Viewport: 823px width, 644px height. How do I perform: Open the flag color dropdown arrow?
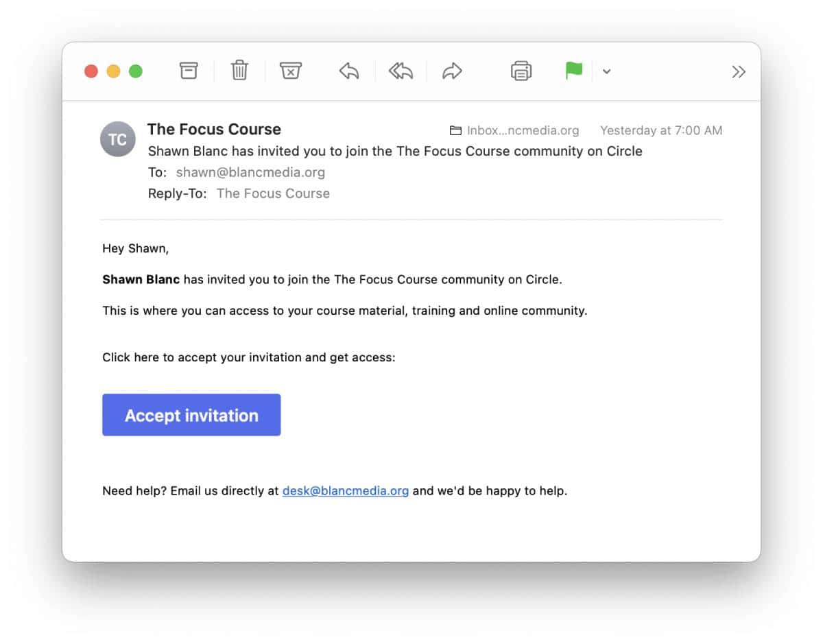coord(606,71)
